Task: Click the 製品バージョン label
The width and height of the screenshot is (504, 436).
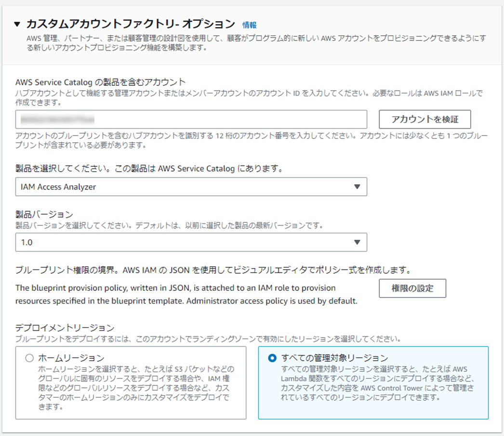Action: (44, 214)
